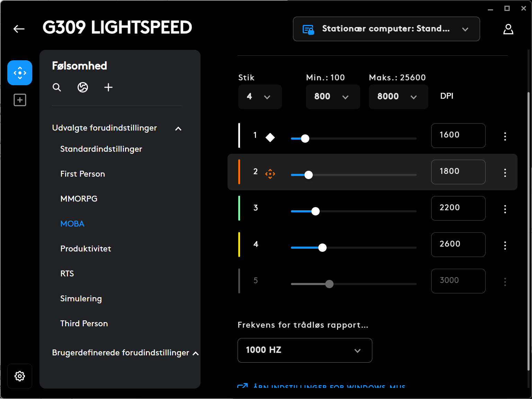This screenshot has height=399, width=532.
Task: Click the Maks.: 25600 label
Action: (397, 78)
